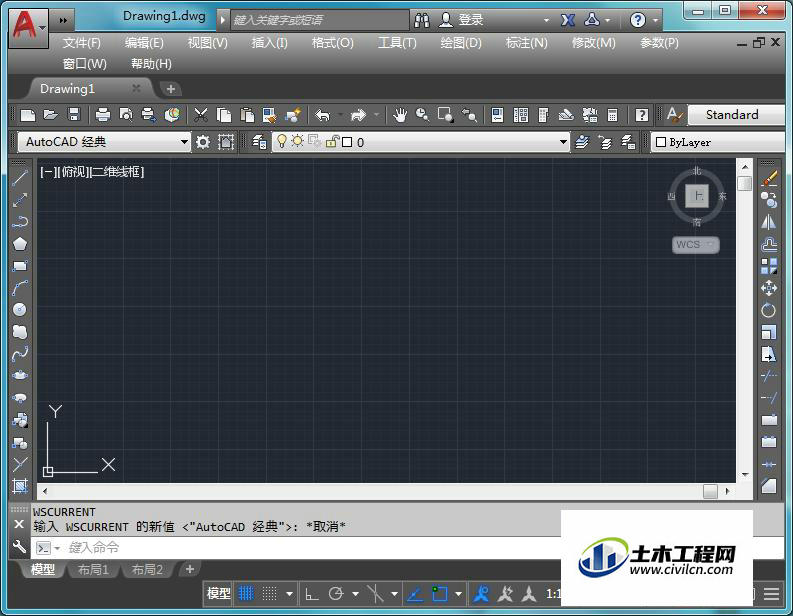Open the Layer Properties Manager icon

(259, 142)
